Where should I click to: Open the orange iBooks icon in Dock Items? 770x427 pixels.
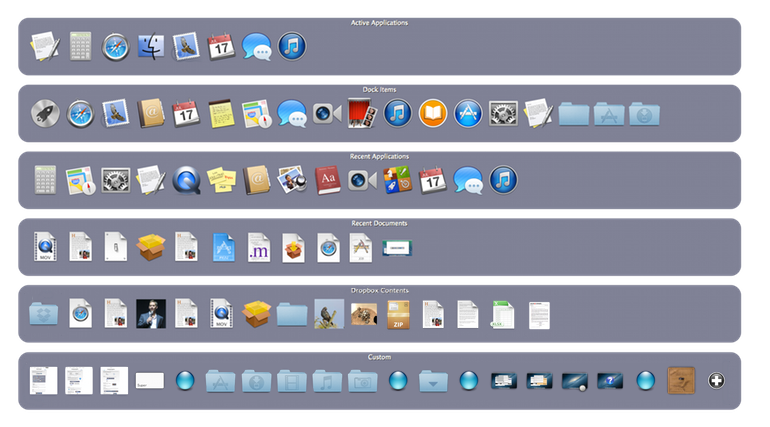click(x=432, y=114)
